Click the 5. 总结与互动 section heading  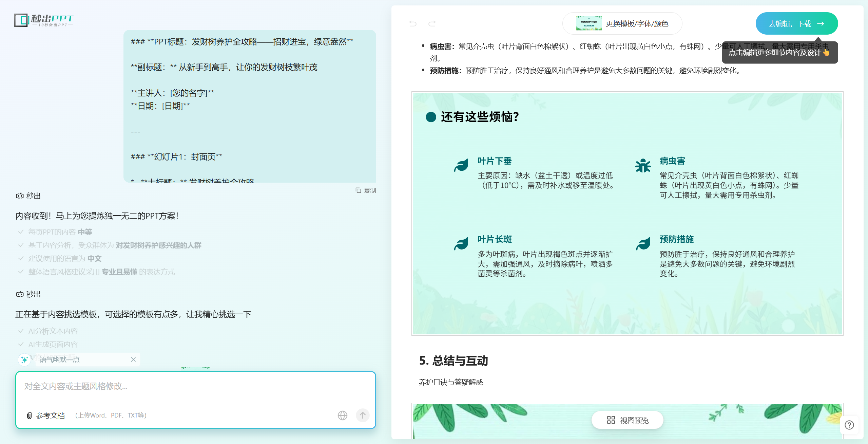454,360
